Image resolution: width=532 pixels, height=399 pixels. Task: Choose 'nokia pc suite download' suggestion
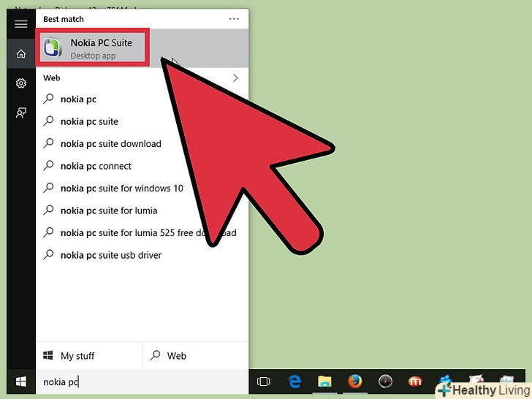pos(142,144)
